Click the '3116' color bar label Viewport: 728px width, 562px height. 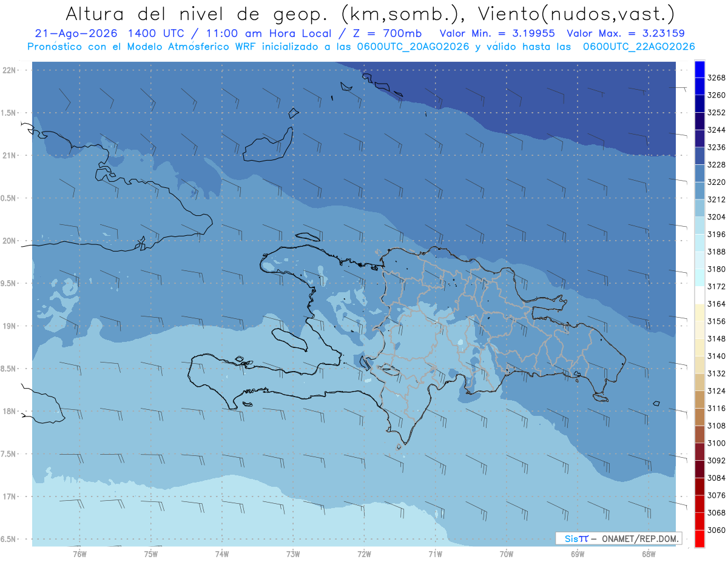[716, 408]
